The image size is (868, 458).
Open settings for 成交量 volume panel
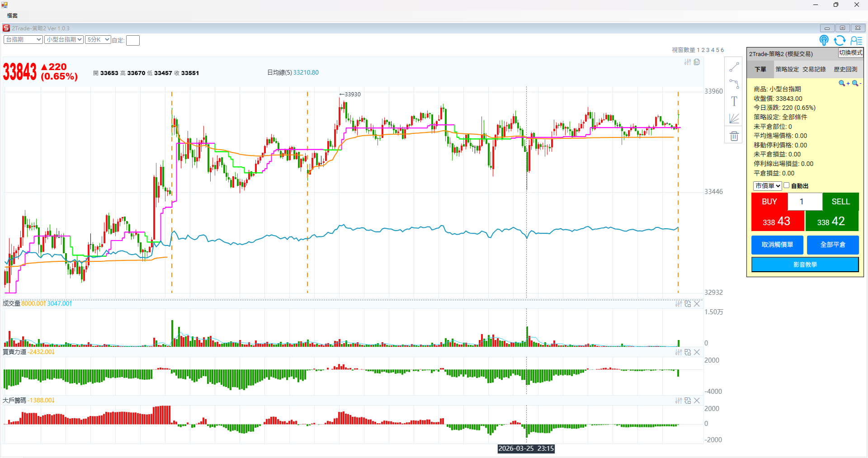(678, 304)
